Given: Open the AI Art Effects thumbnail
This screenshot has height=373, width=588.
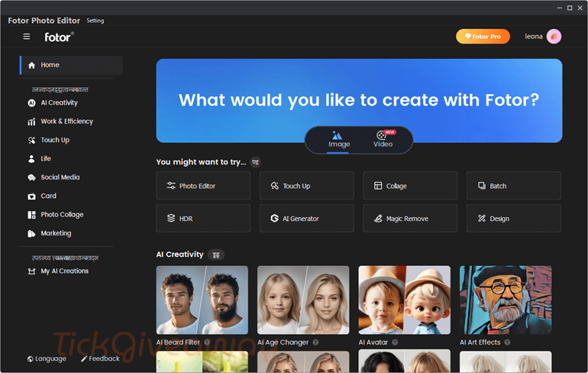Looking at the screenshot, I should click(506, 300).
